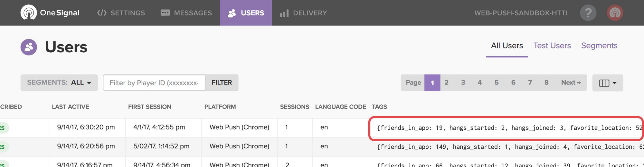Open the help question mark icon
644x167 pixels.
[x=588, y=13]
